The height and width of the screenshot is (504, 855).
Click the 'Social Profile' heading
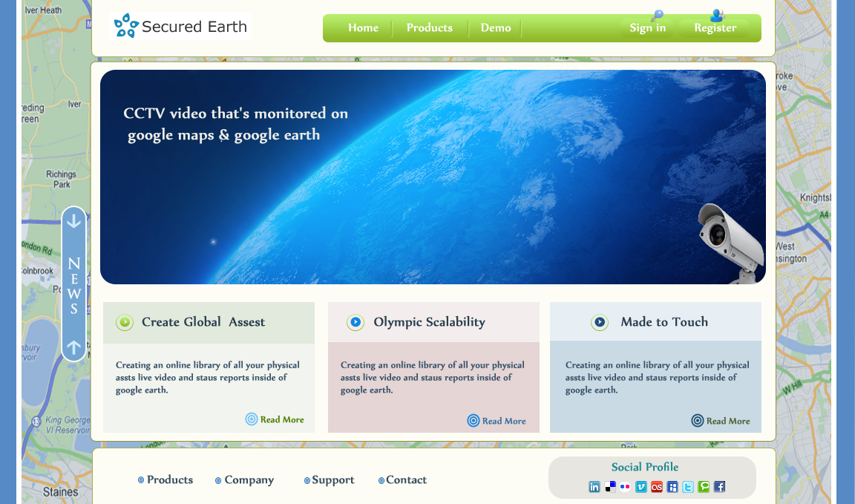[645, 467]
